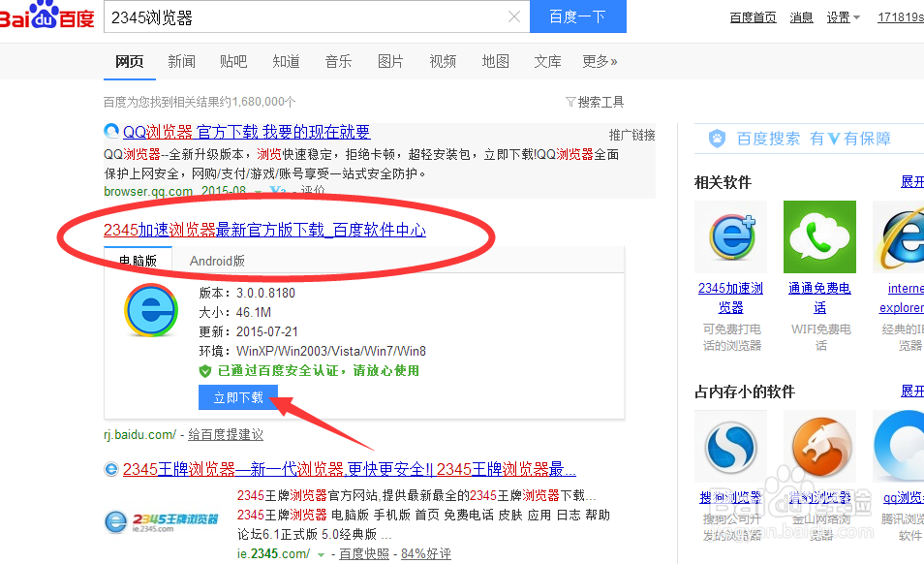Click 大小:46.1M text

pos(235,312)
